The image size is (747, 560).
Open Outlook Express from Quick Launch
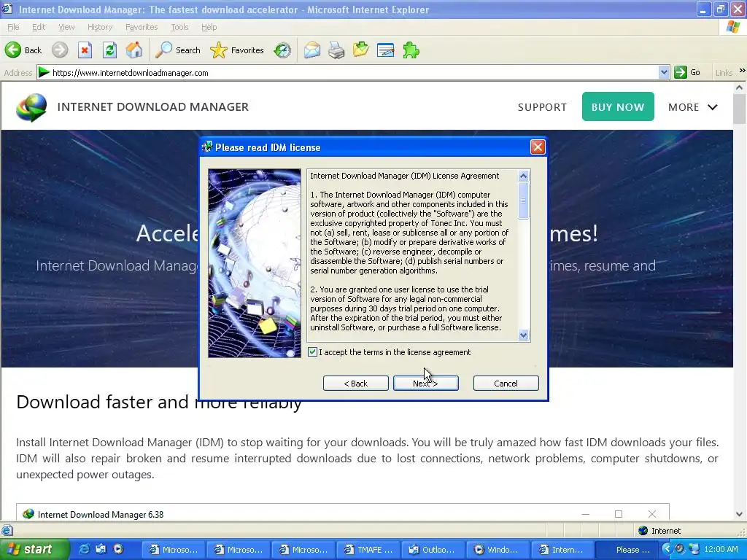click(101, 550)
